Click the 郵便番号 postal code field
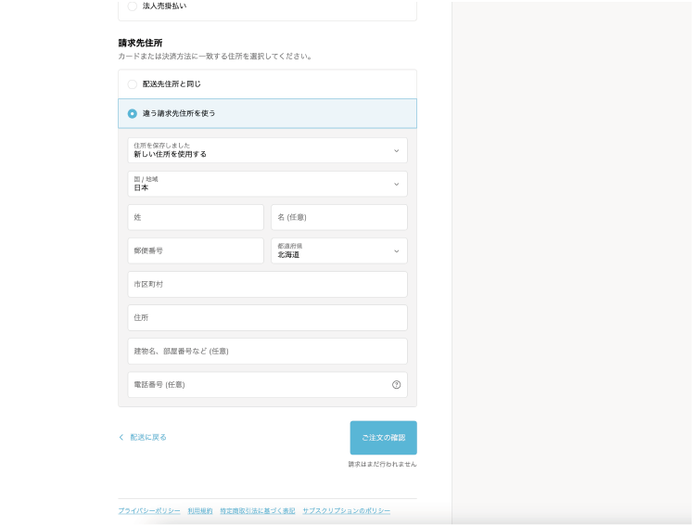 (195, 251)
